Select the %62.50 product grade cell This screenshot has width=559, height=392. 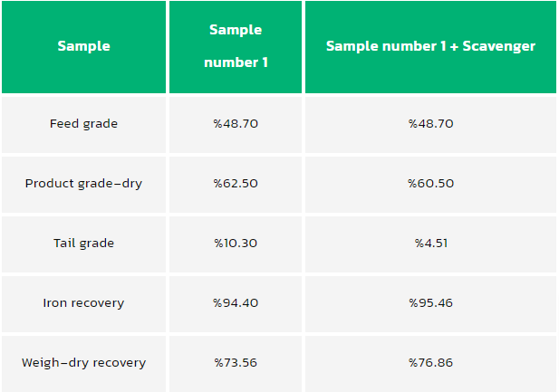click(236, 183)
